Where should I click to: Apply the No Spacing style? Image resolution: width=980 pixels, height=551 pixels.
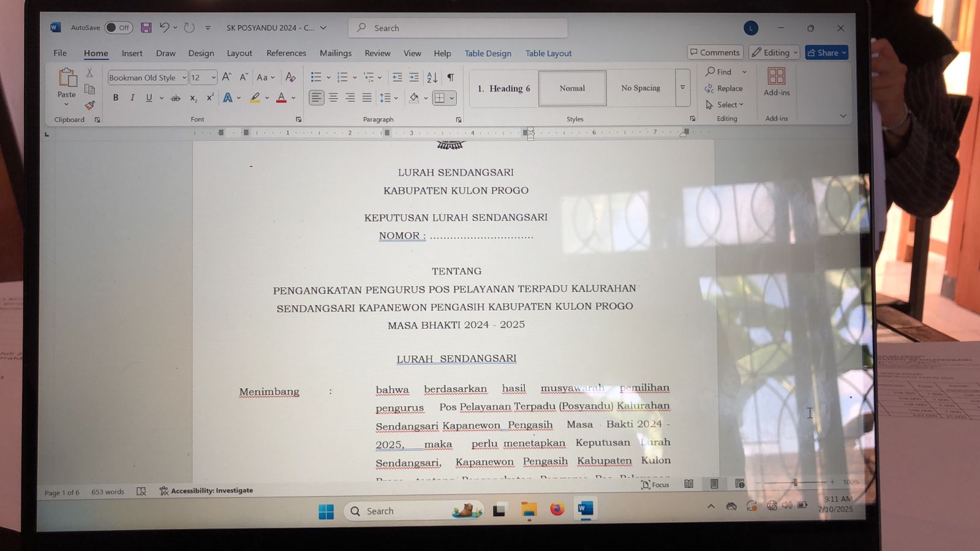[x=641, y=88]
